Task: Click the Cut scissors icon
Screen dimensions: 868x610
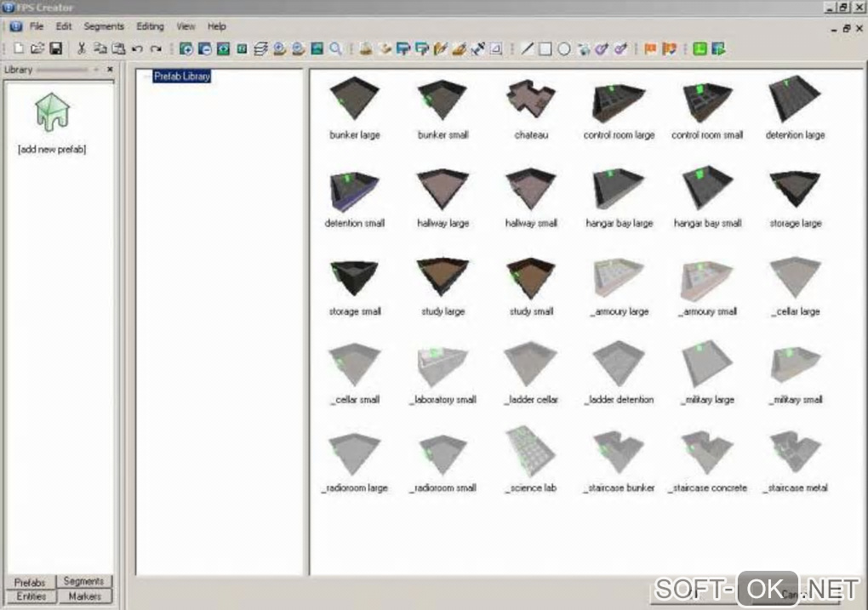Action: (x=82, y=48)
